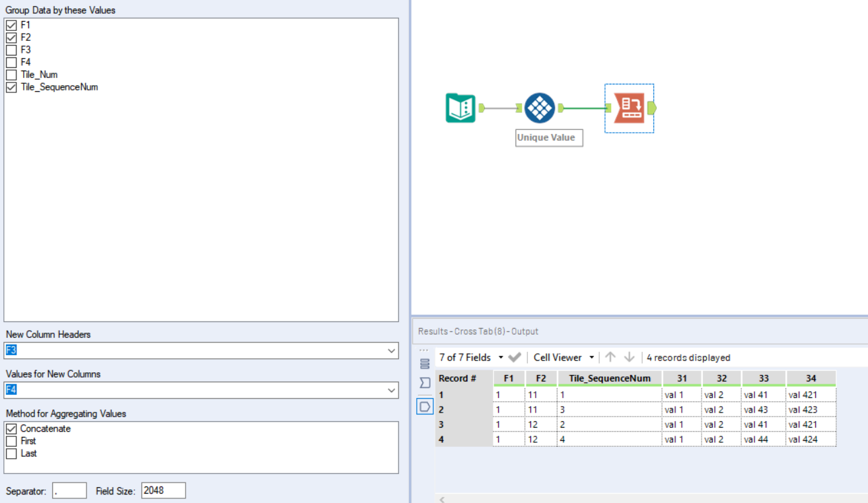Uncheck the Tile_SequenceNum group-by checkbox

11,87
